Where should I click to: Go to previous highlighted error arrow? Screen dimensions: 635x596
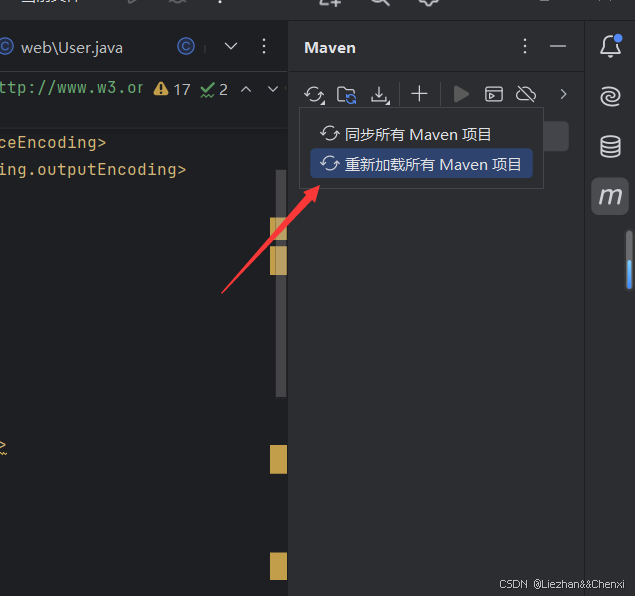(x=246, y=89)
